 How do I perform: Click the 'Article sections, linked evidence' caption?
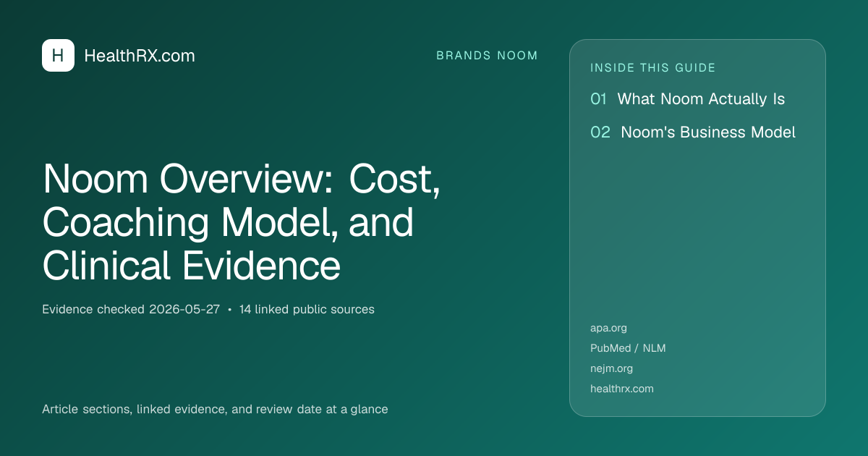coord(215,409)
